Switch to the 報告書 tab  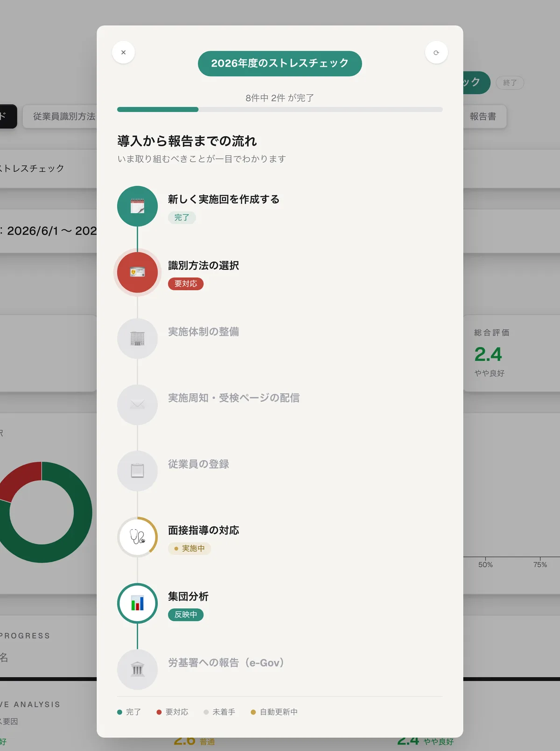(x=483, y=117)
